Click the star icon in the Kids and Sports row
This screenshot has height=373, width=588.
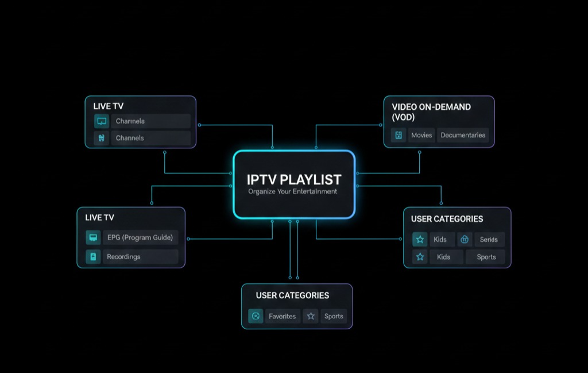coord(420,257)
